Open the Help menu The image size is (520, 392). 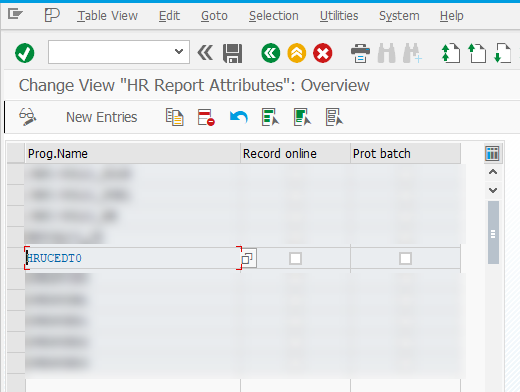[x=451, y=16]
